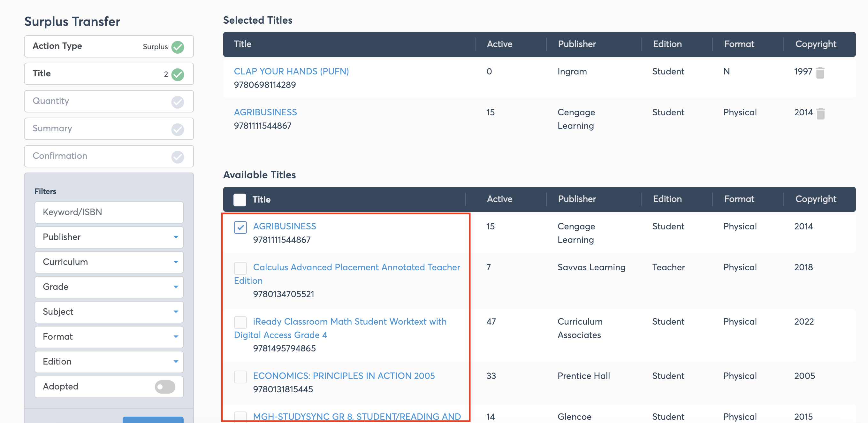Expand the Subject filter dropdown
Viewport: 868px width, 423px height.
click(109, 312)
